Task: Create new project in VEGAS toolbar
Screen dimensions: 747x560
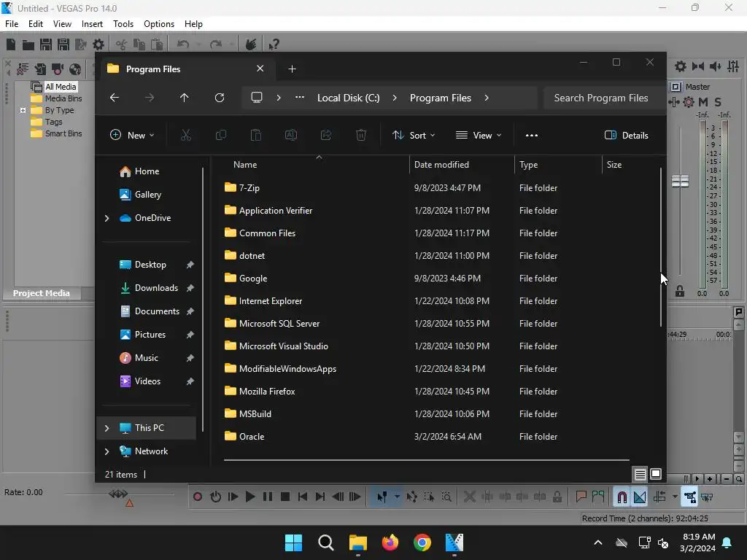Action: [11, 44]
